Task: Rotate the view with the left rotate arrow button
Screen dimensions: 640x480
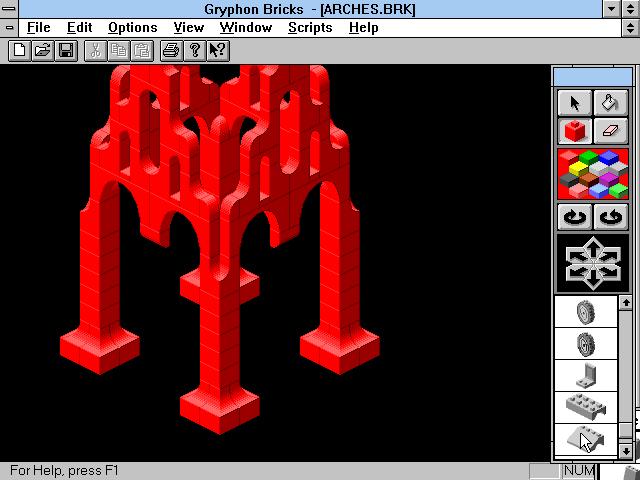Action: click(575, 217)
